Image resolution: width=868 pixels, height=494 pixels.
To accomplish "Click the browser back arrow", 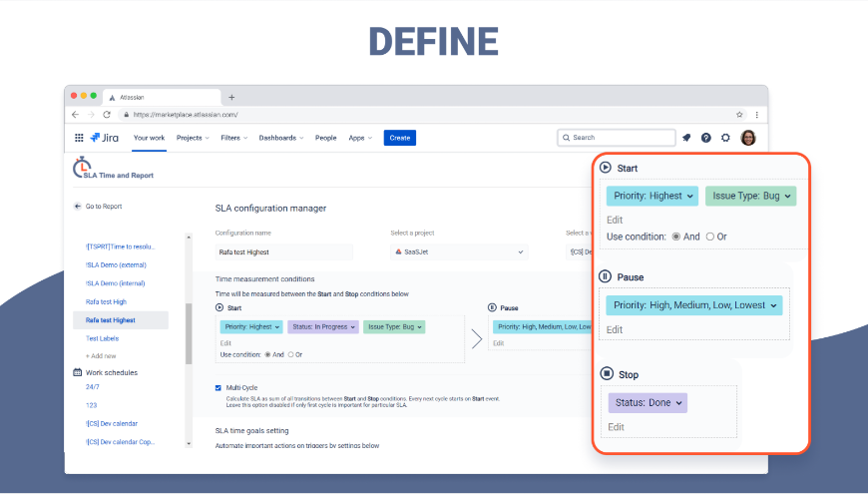I will click(x=75, y=115).
